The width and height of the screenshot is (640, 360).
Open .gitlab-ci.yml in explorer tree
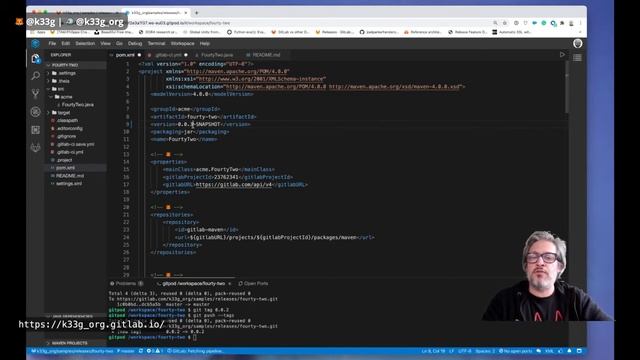tap(70, 152)
